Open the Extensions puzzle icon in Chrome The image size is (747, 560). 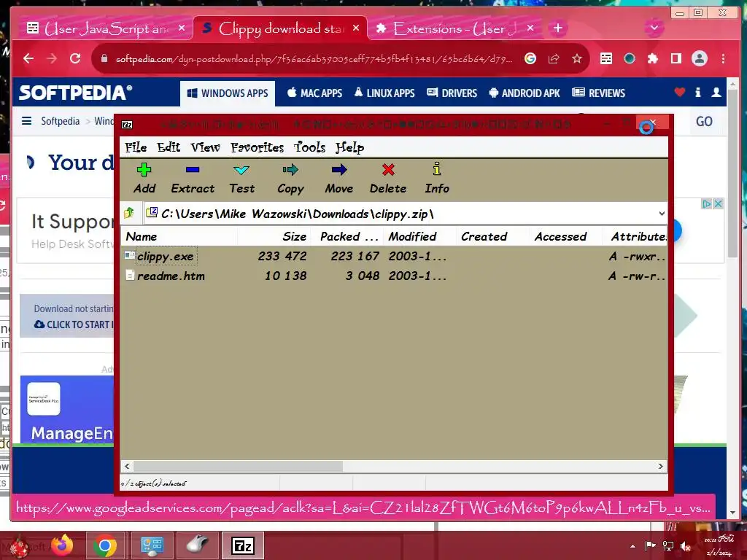tap(652, 58)
